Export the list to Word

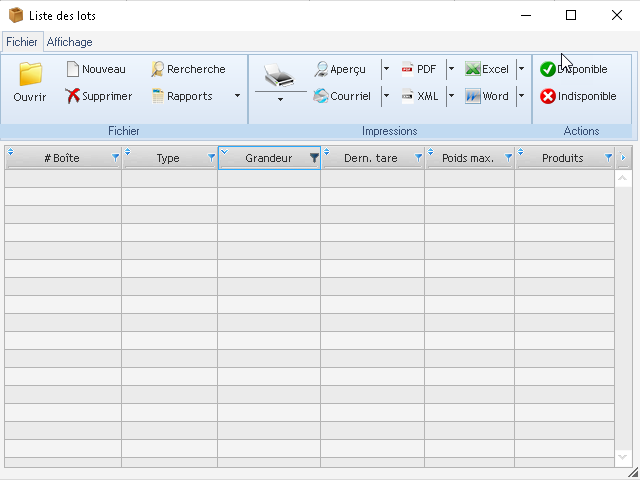[487, 96]
